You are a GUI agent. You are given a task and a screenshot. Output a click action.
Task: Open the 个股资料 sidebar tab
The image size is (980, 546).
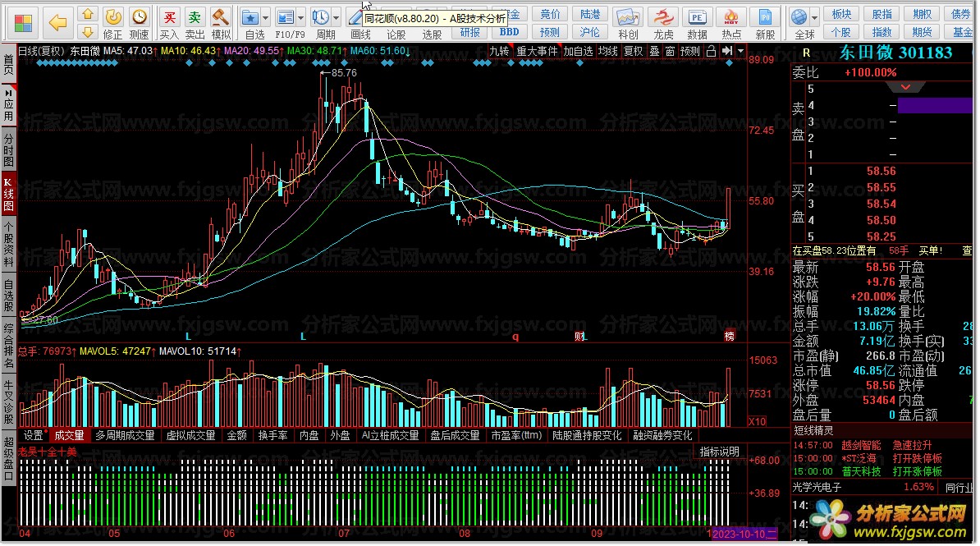(x=8, y=245)
